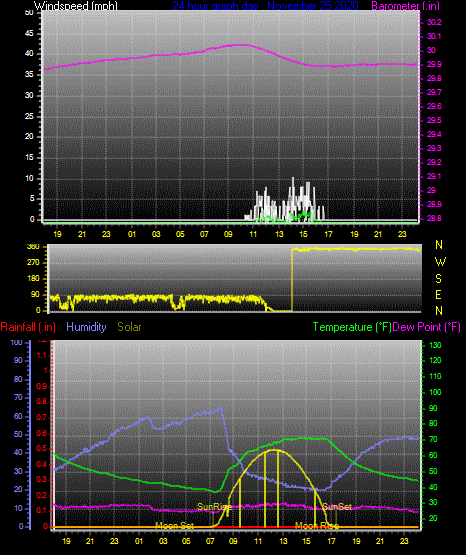Select the 29.5 barometer axis value
This screenshot has height=555, width=466.
tap(434, 120)
